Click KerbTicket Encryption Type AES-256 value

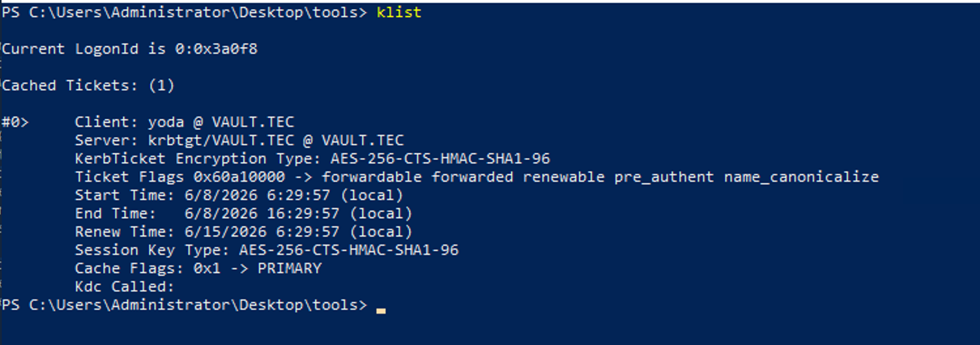pos(440,159)
